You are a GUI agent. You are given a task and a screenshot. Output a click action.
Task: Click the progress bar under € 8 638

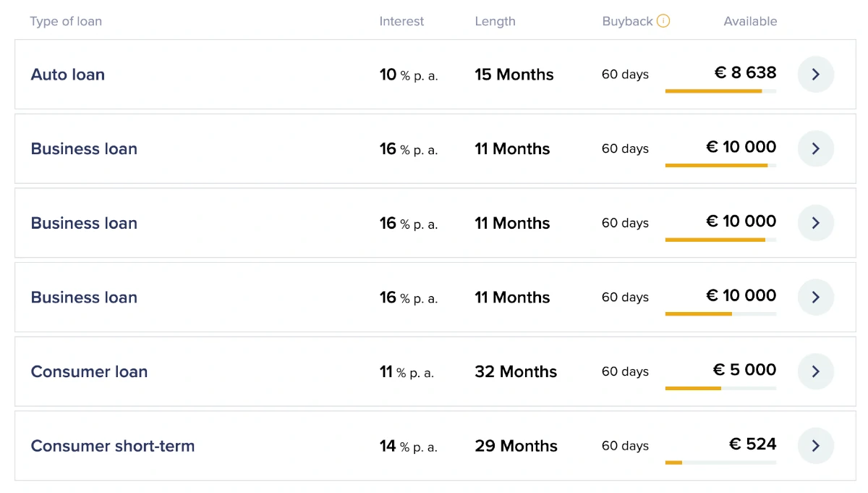pyautogui.click(x=720, y=91)
